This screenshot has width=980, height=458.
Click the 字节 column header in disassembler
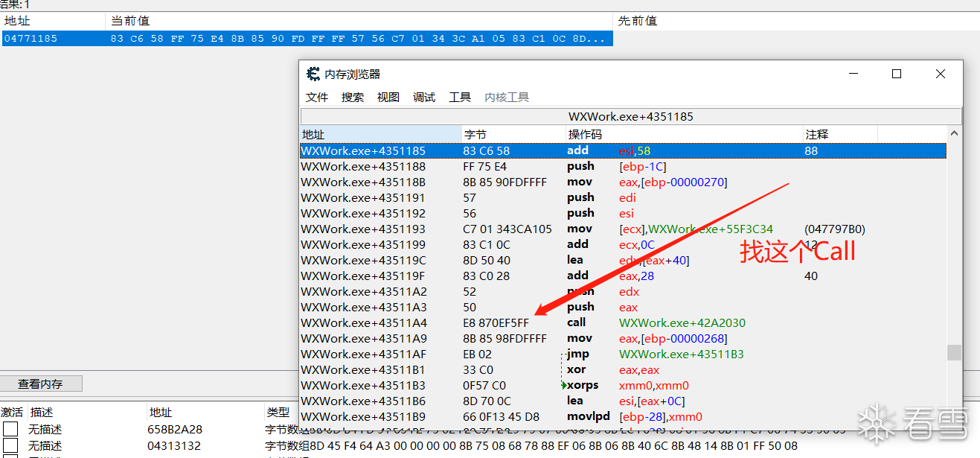click(513, 135)
